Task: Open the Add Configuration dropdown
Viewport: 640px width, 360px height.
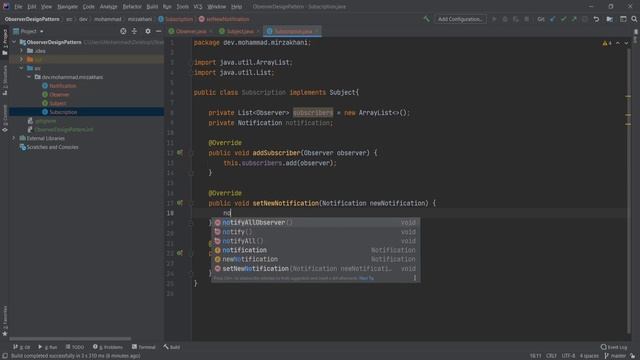Action: (x=460, y=19)
